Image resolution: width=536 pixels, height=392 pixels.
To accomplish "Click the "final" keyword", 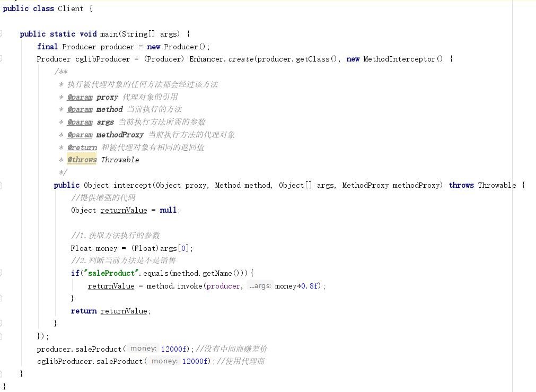I will [x=48, y=47].
